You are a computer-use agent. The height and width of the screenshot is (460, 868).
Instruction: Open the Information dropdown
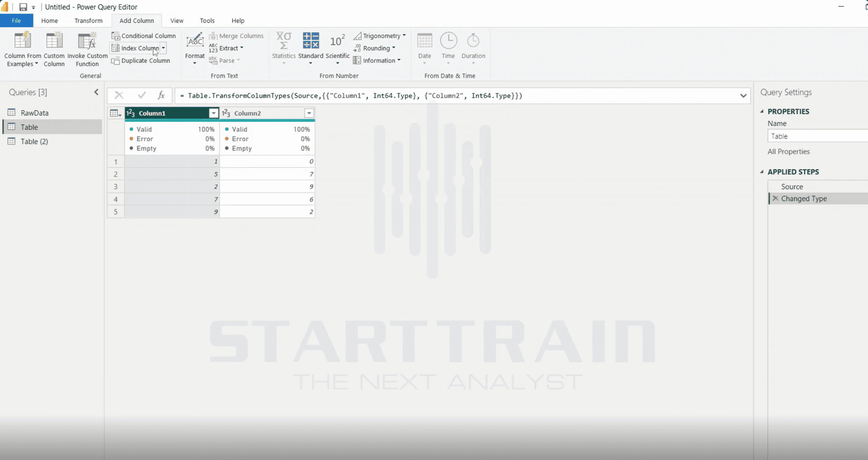[377, 61]
